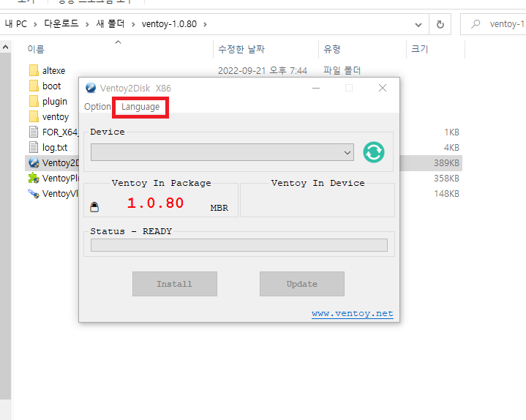526x420 pixels.
Task: Click the status progress bar
Action: 238,245
